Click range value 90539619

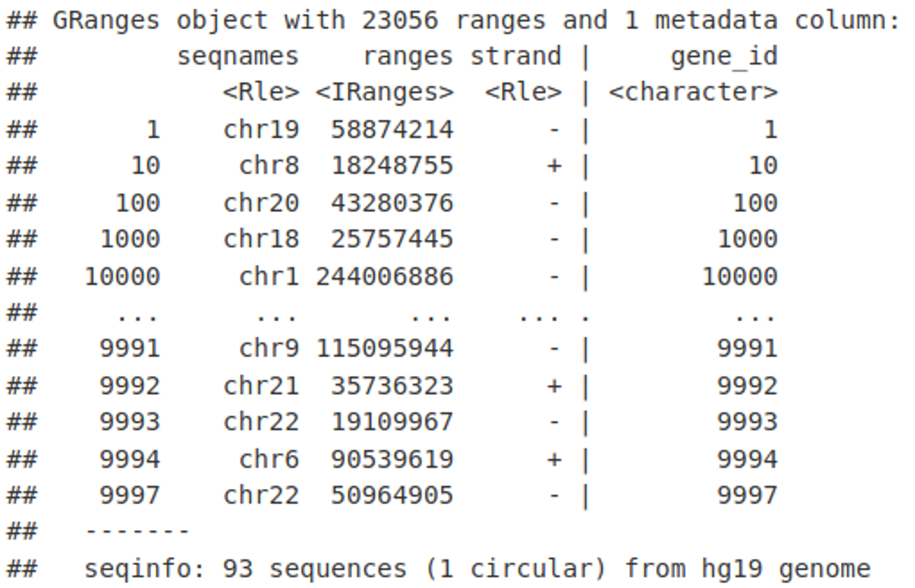[392, 459]
